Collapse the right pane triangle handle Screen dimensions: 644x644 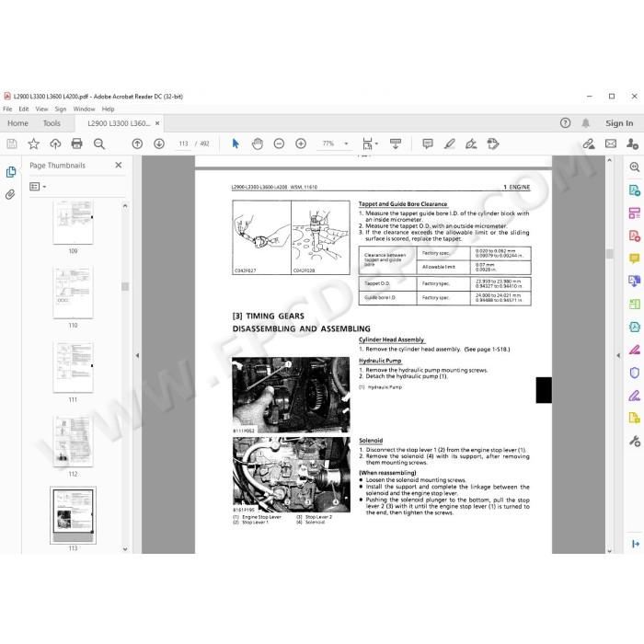(618, 355)
